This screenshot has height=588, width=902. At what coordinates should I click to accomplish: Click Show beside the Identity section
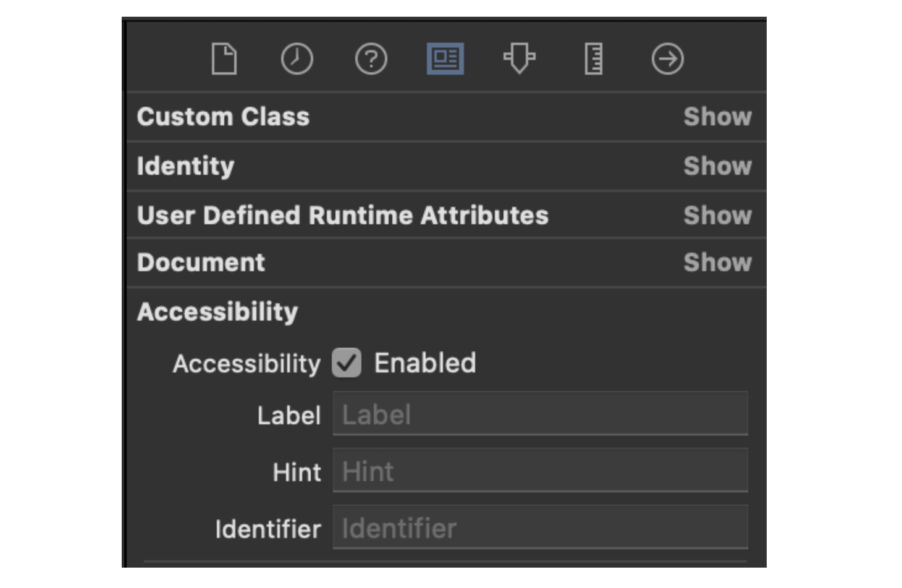pos(717,166)
